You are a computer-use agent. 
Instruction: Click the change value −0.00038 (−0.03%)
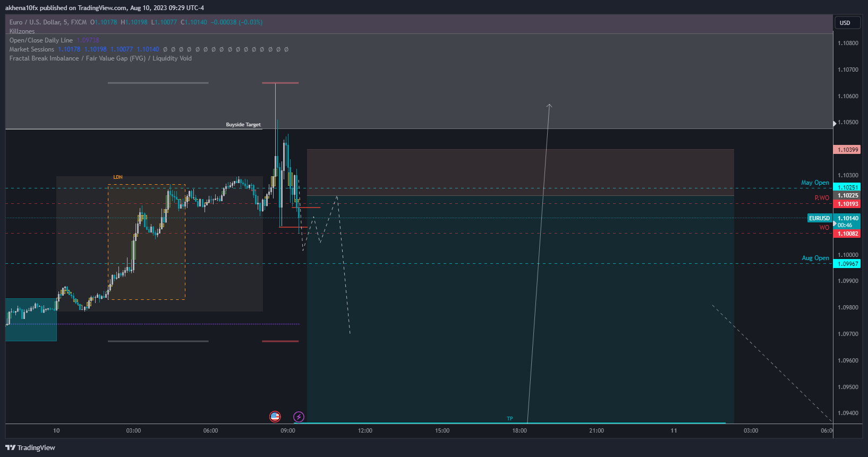[237, 22]
